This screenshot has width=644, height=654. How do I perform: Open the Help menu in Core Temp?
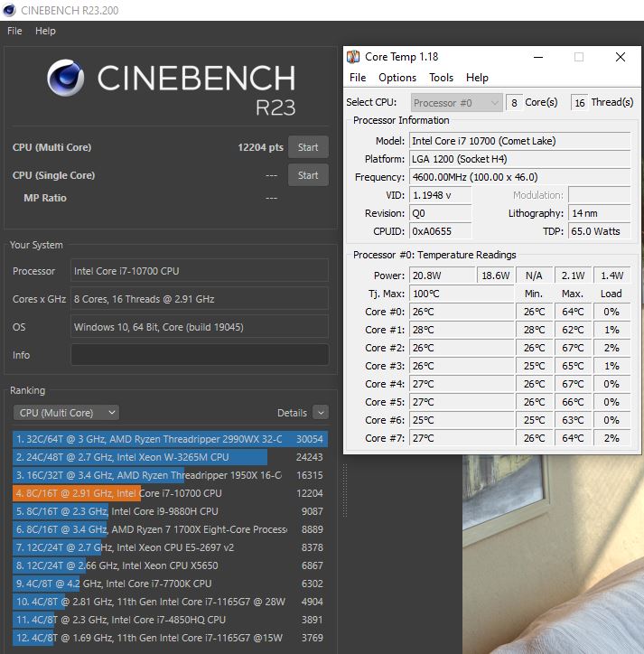pyautogui.click(x=477, y=78)
